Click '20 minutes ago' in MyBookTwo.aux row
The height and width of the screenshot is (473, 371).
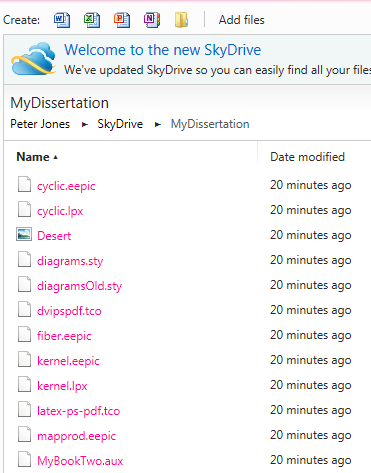[x=311, y=460]
